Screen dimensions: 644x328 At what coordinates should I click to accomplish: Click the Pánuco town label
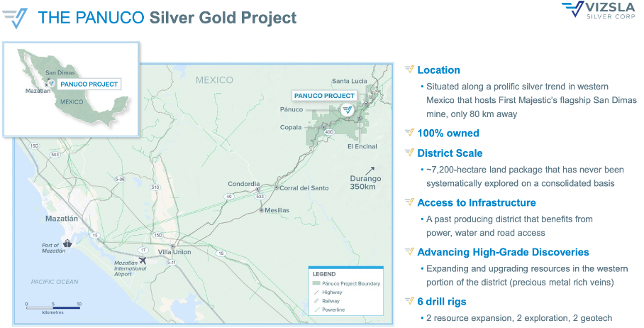pyautogui.click(x=292, y=109)
